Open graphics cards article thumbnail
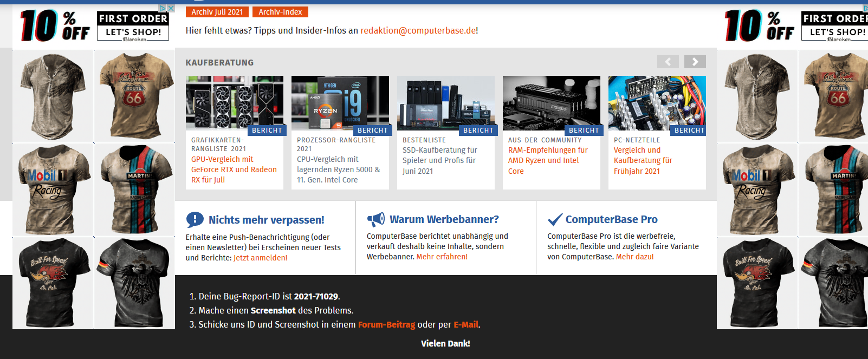Image resolution: width=868 pixels, height=359 pixels. 235,102
